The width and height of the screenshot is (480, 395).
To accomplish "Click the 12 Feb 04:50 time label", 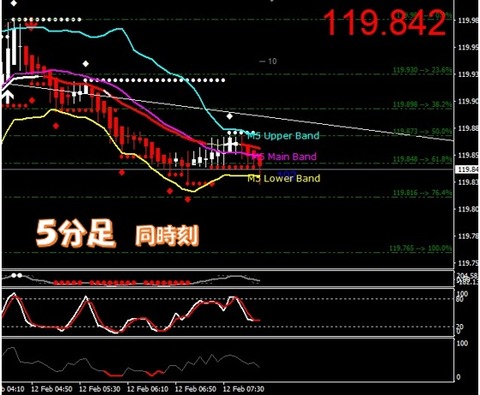I will (x=52, y=389).
